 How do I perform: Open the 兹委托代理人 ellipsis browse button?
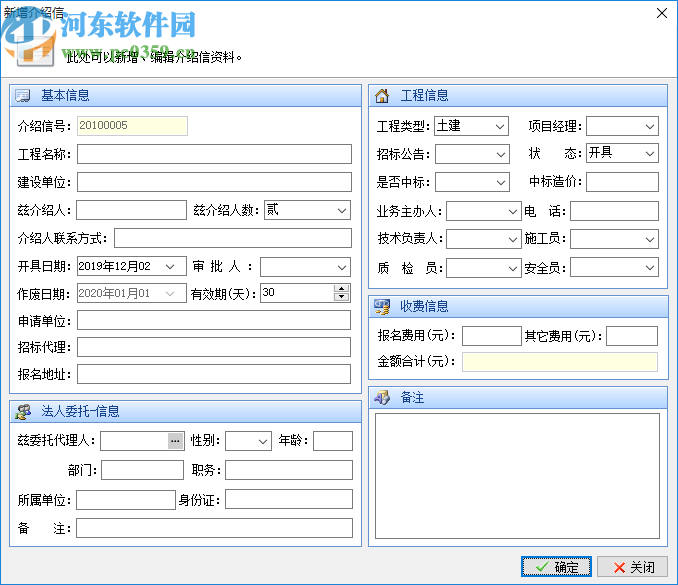[175, 441]
